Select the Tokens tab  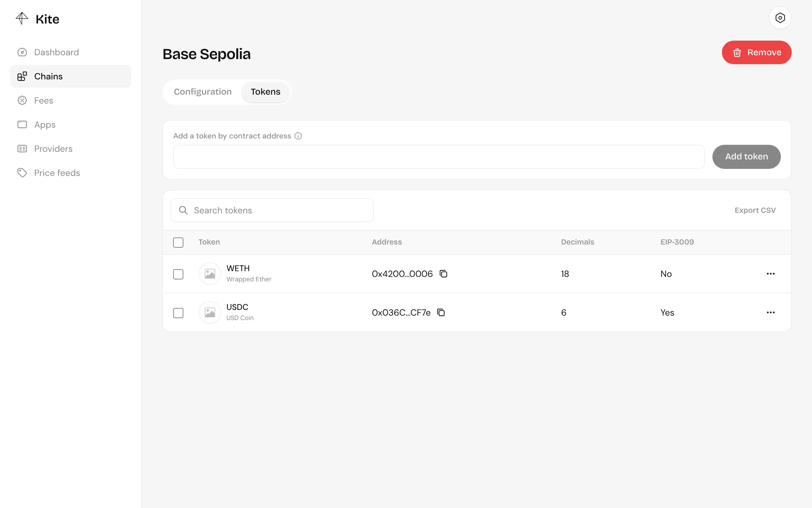point(265,92)
